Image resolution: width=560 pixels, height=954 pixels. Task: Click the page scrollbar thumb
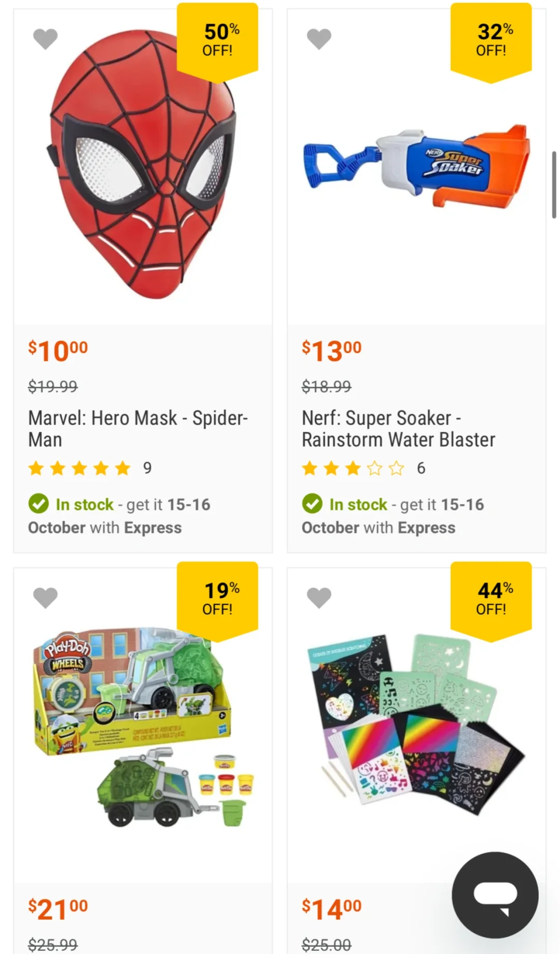[554, 185]
